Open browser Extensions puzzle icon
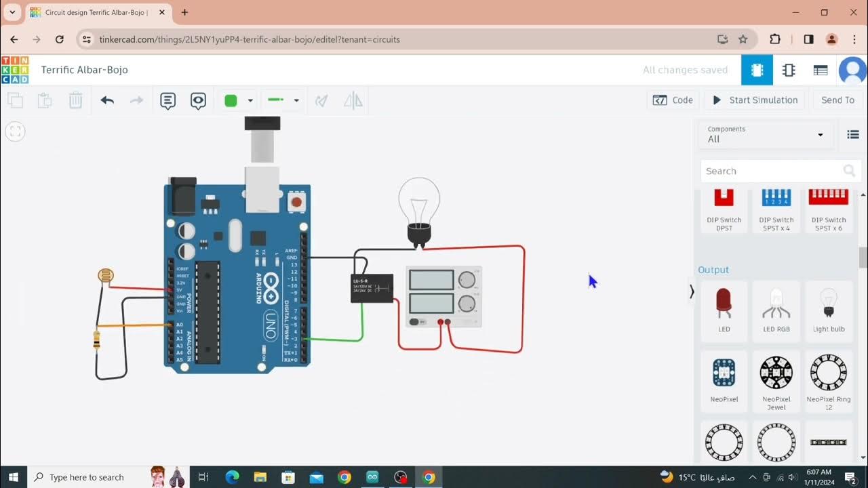This screenshot has width=868, height=488. pos(775,39)
